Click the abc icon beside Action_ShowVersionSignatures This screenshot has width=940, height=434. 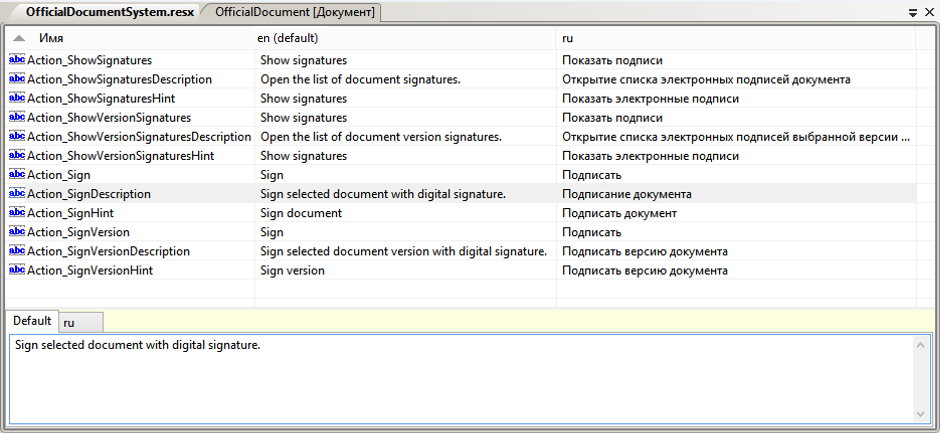point(16,117)
